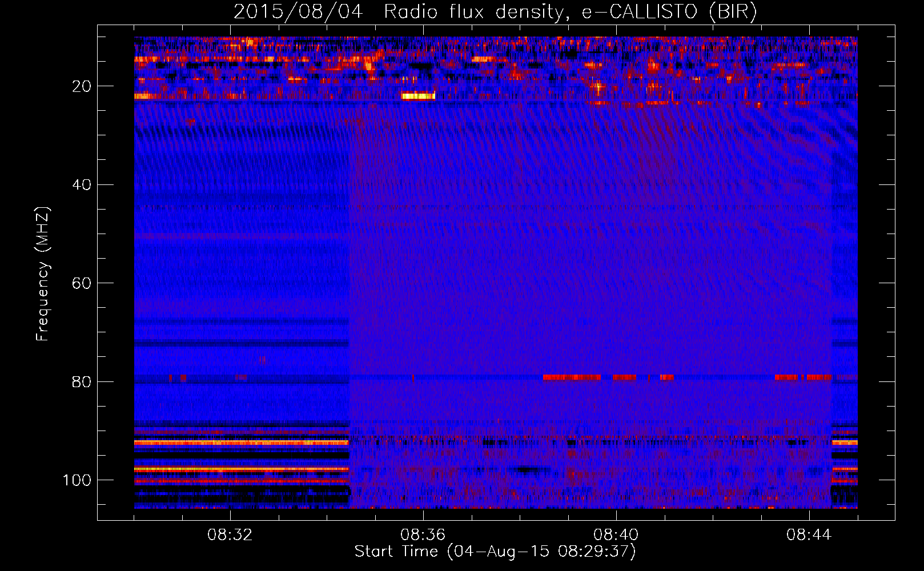The width and height of the screenshot is (924, 571).
Task: Click the 100 MHz frequency tick label
Action: [x=77, y=480]
